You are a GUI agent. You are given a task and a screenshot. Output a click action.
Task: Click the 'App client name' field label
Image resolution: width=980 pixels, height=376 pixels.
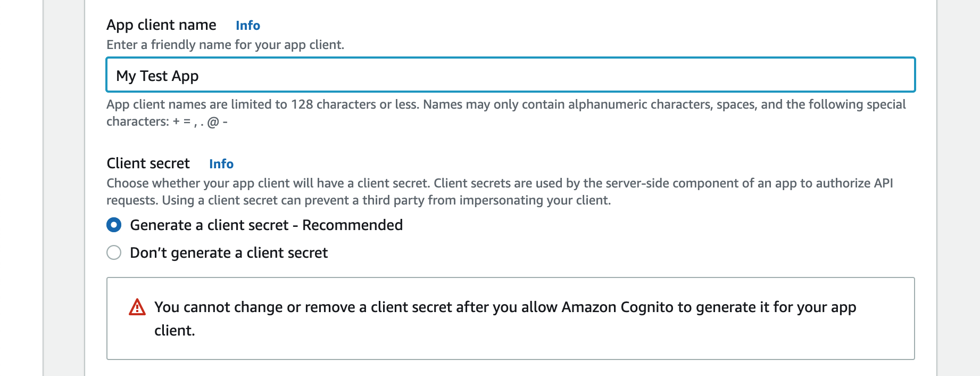click(x=161, y=25)
